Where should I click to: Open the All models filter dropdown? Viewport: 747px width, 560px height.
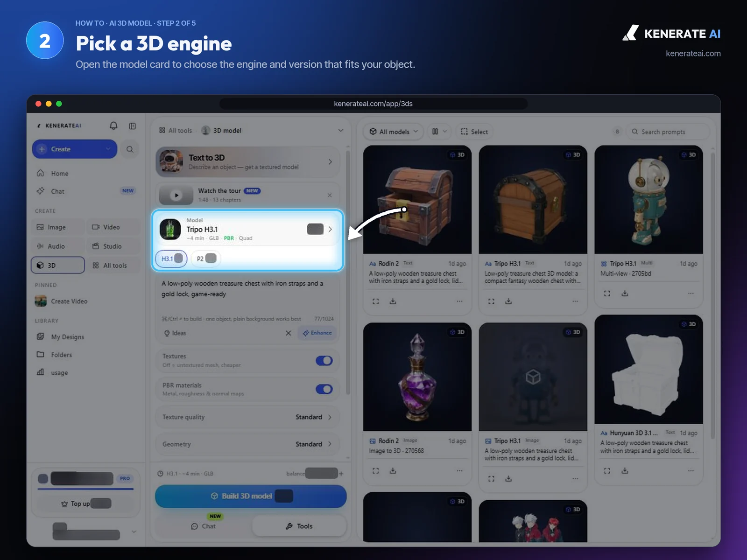[393, 132]
